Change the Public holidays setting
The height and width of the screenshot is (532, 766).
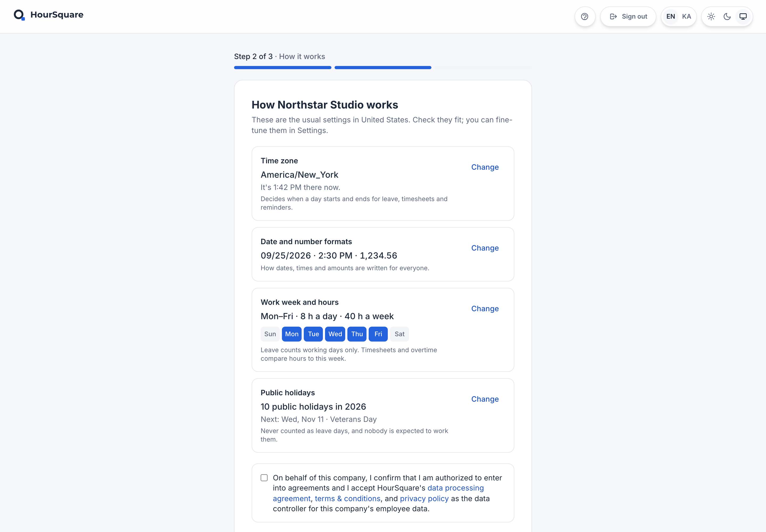(x=485, y=399)
